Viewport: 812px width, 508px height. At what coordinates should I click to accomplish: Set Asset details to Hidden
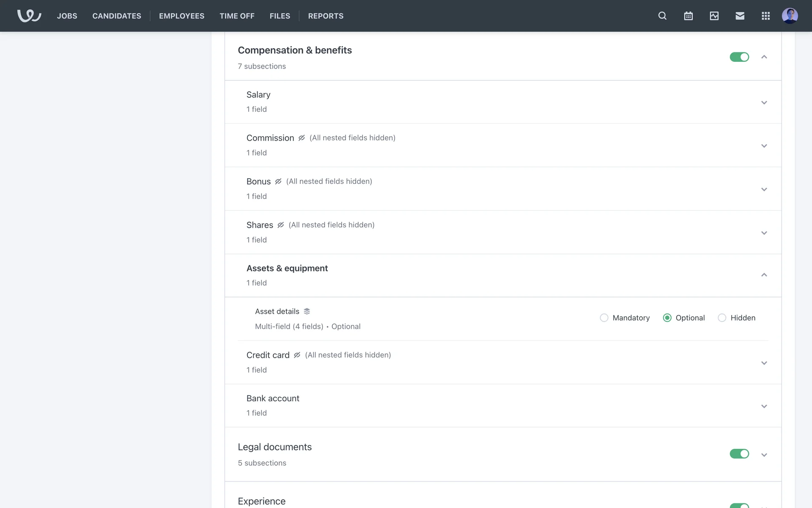[x=722, y=317]
